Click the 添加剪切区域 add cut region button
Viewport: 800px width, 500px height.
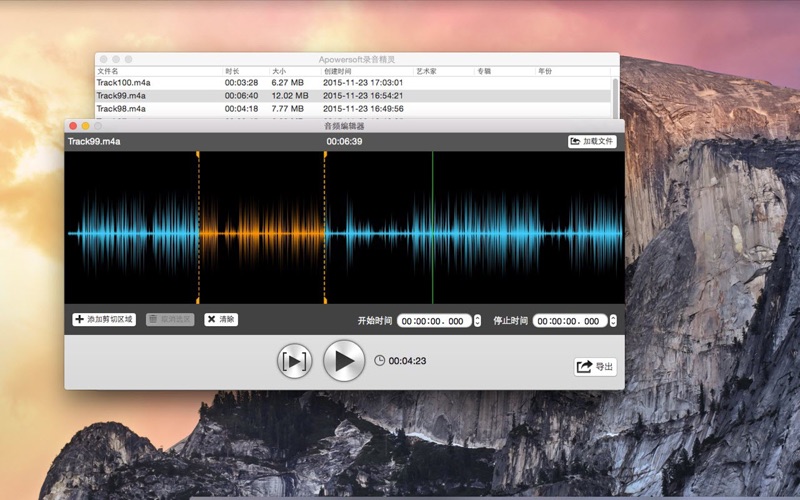104,320
